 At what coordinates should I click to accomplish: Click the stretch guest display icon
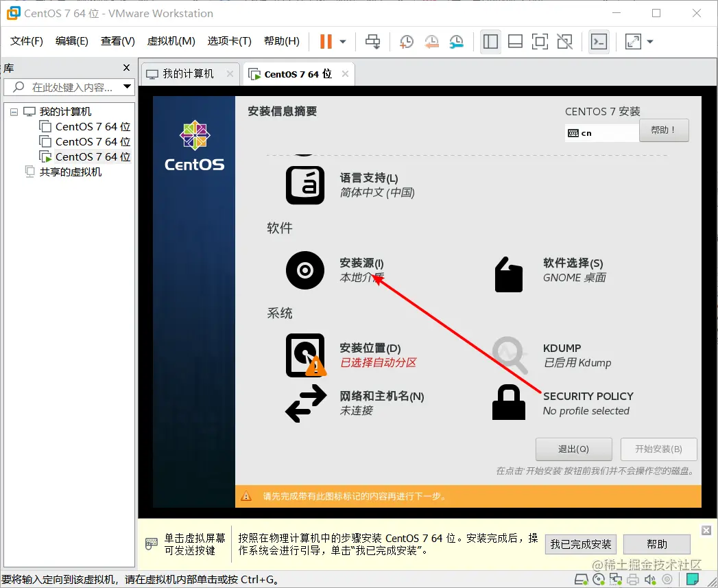pyautogui.click(x=633, y=42)
